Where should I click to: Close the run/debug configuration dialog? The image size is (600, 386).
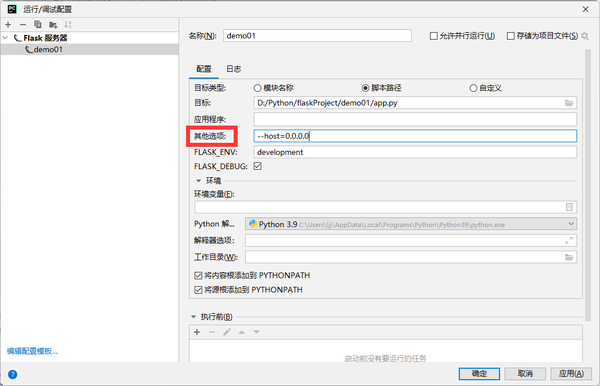tap(585, 9)
